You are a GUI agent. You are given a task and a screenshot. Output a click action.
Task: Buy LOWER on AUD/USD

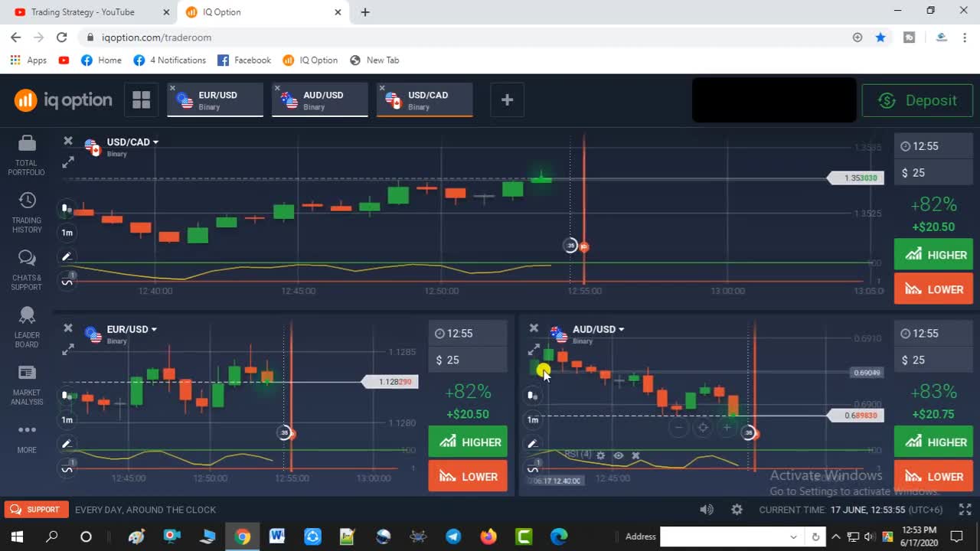pos(933,477)
